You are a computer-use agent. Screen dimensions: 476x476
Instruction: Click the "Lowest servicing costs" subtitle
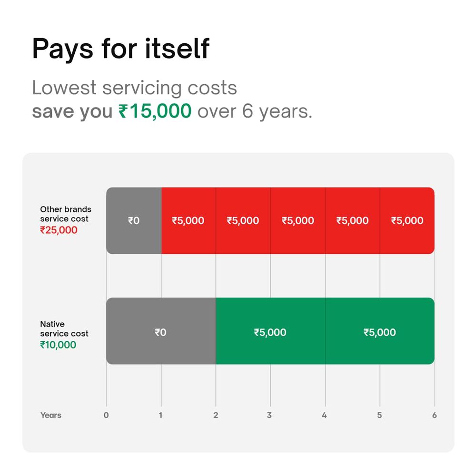134,88
